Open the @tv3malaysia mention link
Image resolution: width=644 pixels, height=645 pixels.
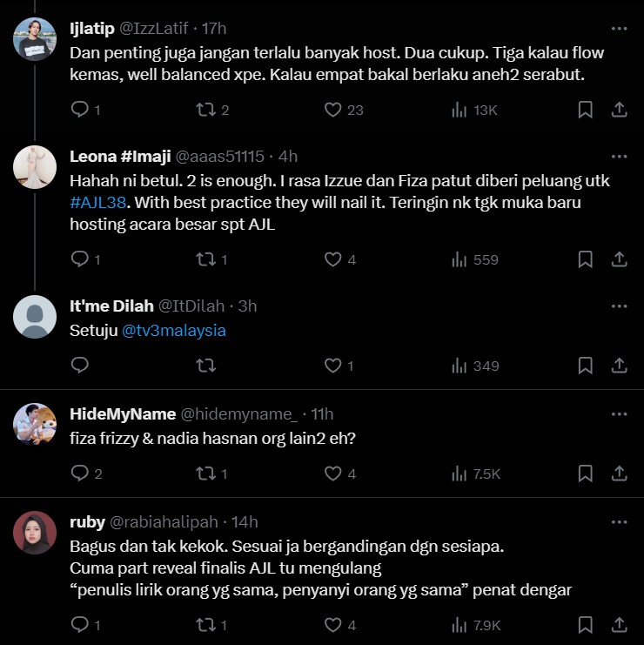point(174,331)
